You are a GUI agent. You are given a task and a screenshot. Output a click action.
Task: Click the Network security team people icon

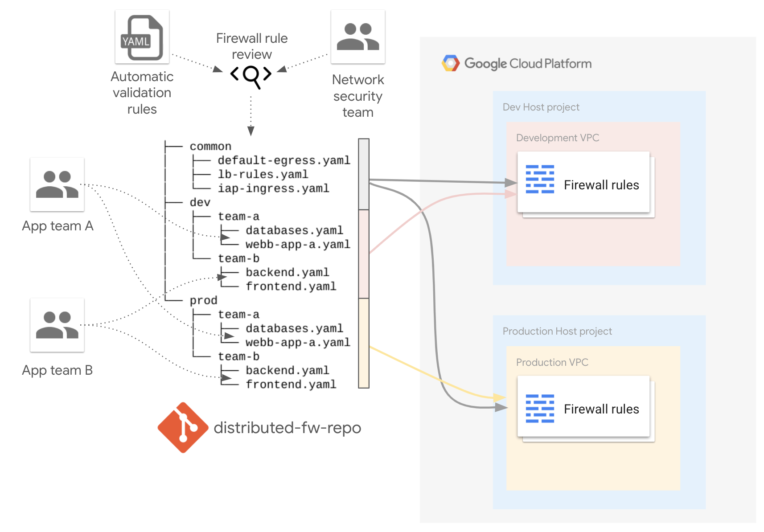(x=358, y=37)
